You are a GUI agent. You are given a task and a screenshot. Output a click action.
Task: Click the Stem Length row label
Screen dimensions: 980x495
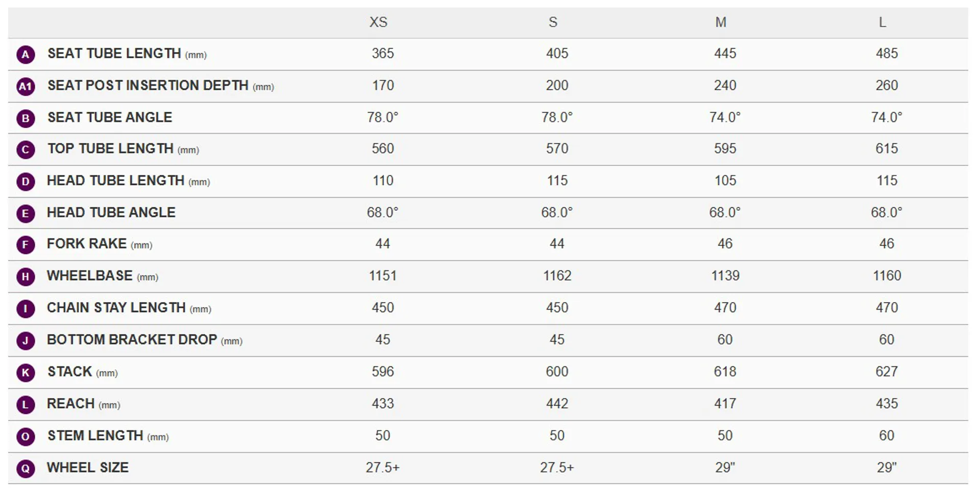tap(95, 436)
